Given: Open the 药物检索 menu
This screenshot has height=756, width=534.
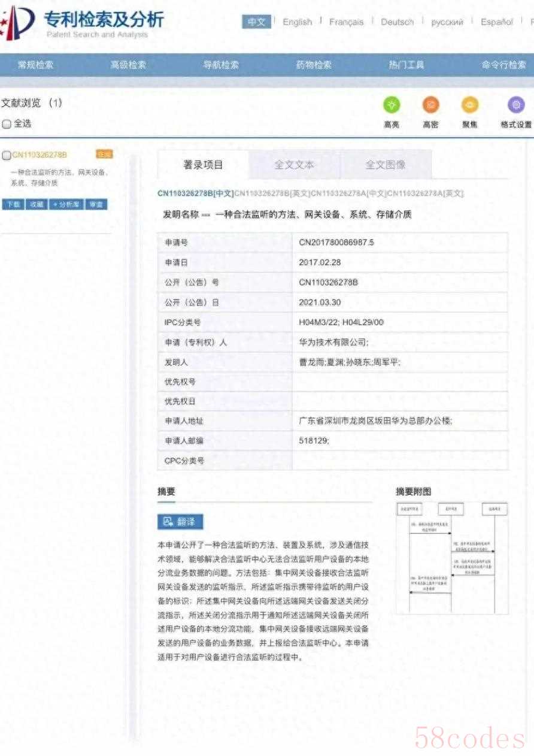Looking at the screenshot, I should 314,65.
